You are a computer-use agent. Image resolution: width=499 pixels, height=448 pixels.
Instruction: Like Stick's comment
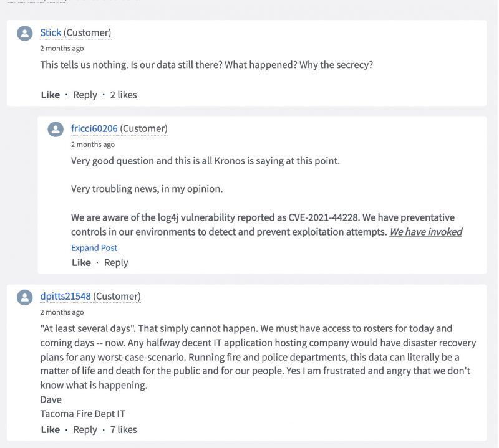click(50, 95)
